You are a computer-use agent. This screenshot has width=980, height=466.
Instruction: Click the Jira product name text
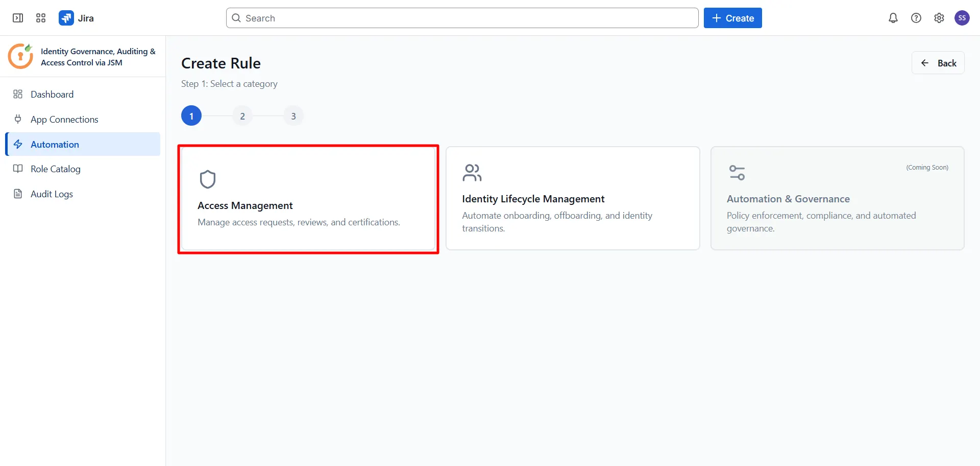tap(86, 18)
